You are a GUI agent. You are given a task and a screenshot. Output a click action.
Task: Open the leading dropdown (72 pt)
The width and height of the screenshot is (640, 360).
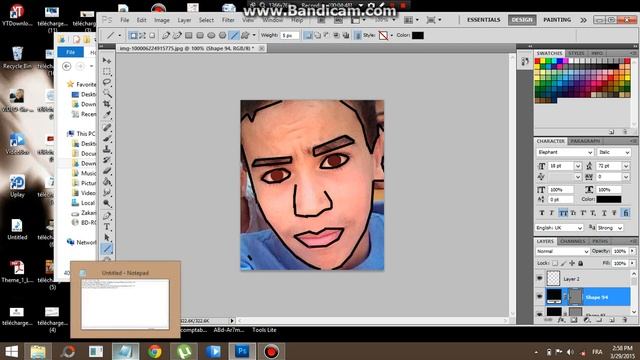(626, 166)
